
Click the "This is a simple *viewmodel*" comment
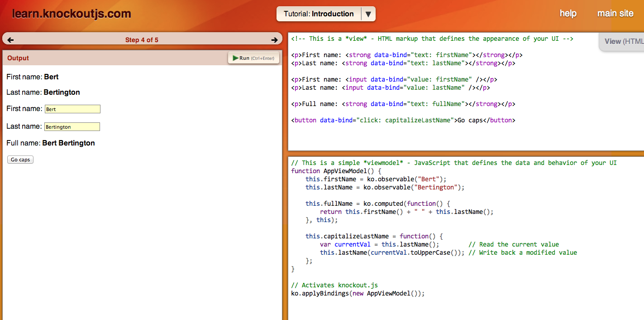(454, 163)
